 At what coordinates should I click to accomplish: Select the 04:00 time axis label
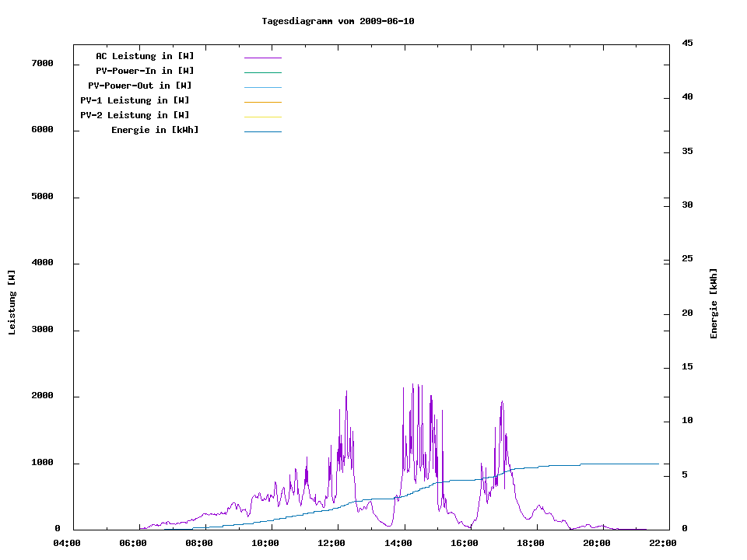click(x=68, y=544)
